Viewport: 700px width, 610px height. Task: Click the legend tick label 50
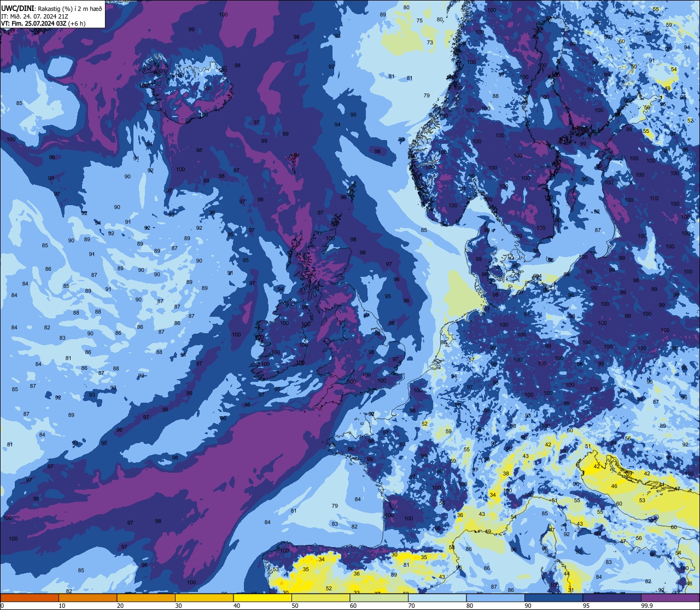click(295, 606)
